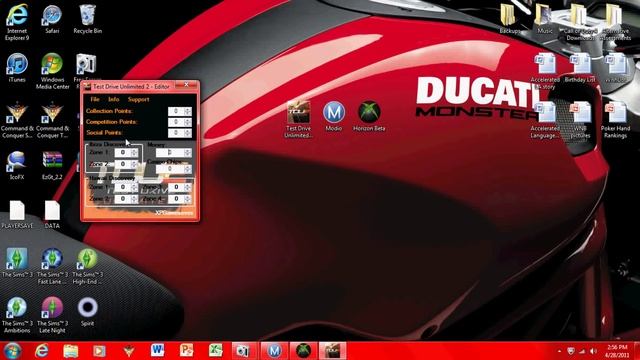Select the IcoFX desktop icon
This screenshot has width=640, height=360.
click(17, 165)
